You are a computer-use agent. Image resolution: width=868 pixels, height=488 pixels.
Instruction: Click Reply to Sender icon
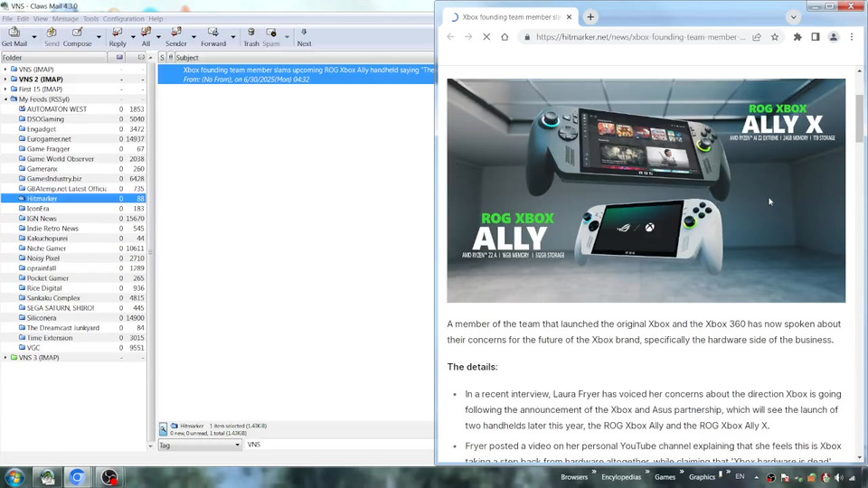[x=176, y=37]
